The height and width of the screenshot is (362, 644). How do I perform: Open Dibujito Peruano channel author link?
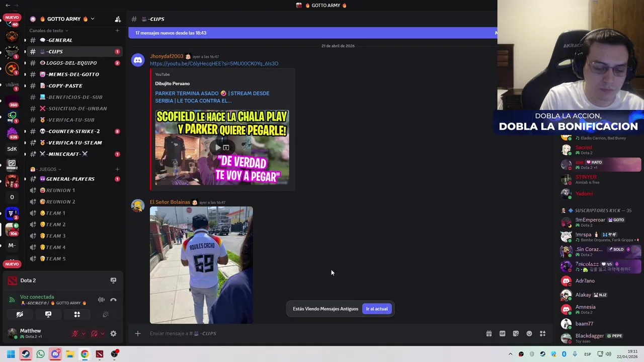(173, 83)
